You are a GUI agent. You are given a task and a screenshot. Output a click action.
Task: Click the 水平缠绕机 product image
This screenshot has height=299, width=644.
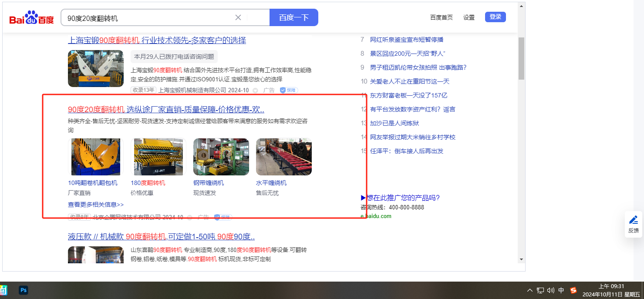(x=284, y=157)
